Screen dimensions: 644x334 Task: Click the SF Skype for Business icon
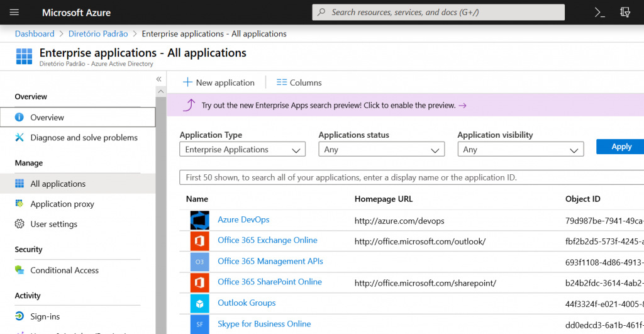click(x=199, y=325)
